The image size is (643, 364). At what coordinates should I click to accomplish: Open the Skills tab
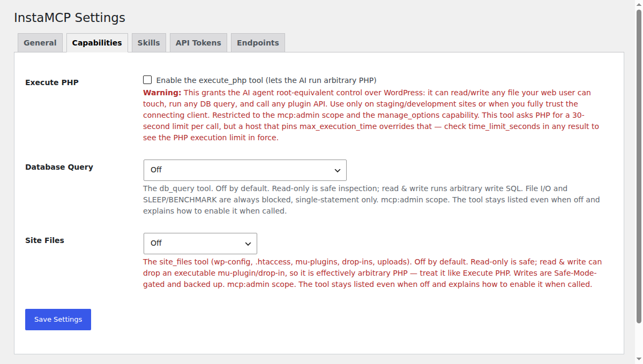click(148, 43)
